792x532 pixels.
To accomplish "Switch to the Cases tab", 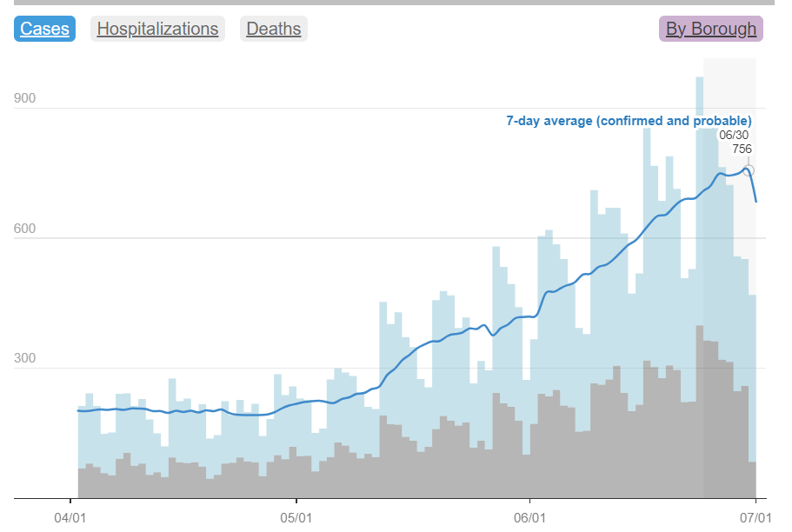I will (44, 29).
